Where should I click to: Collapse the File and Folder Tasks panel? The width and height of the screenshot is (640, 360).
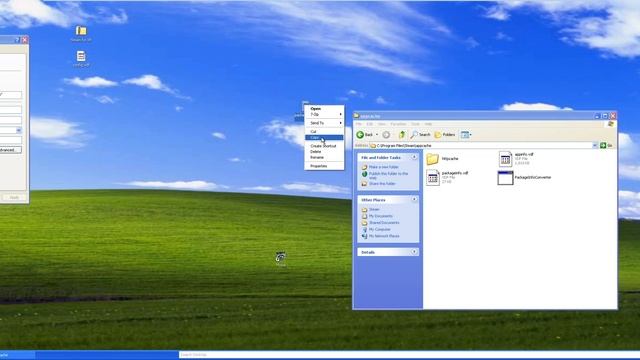pos(414,157)
